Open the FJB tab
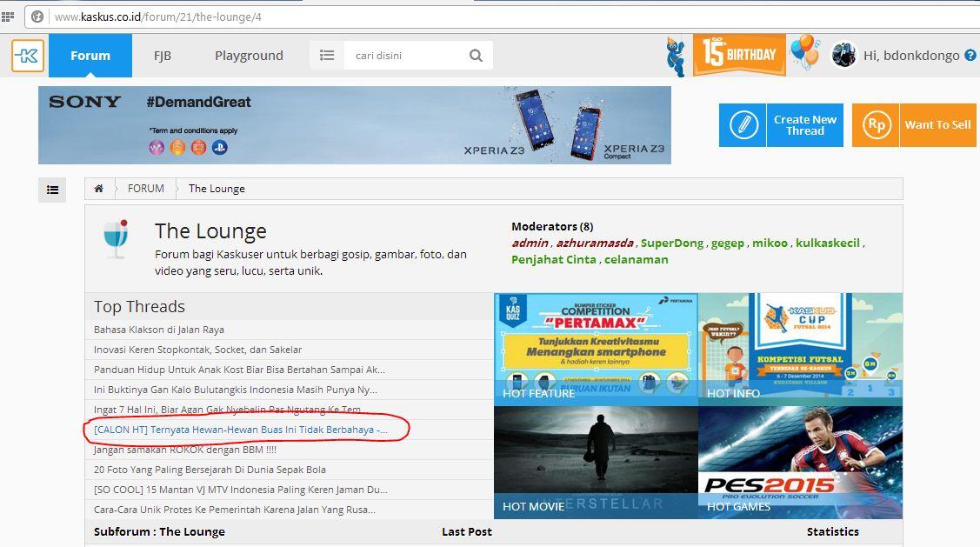This screenshot has width=980, height=547. [163, 56]
